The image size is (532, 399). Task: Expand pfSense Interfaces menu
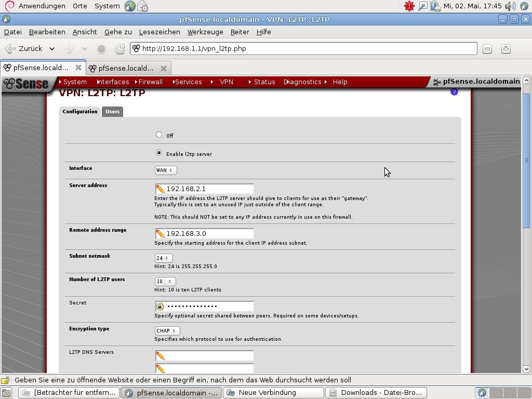pos(113,82)
